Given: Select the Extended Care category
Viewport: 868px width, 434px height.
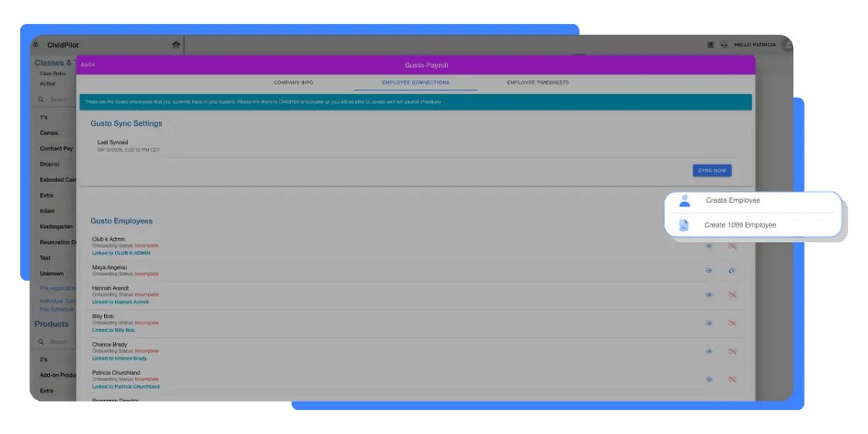Looking at the screenshot, I should [58, 180].
